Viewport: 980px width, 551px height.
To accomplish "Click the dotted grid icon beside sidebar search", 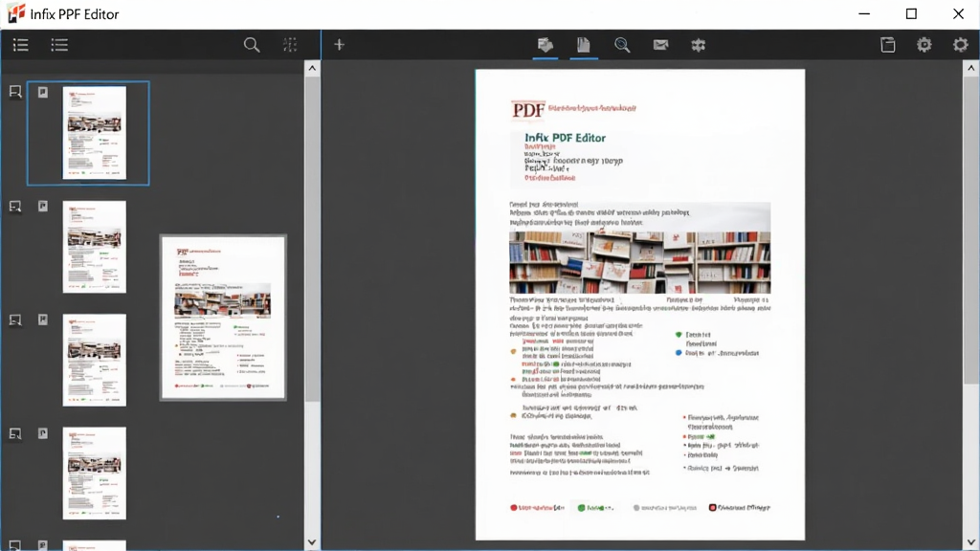I will (290, 45).
